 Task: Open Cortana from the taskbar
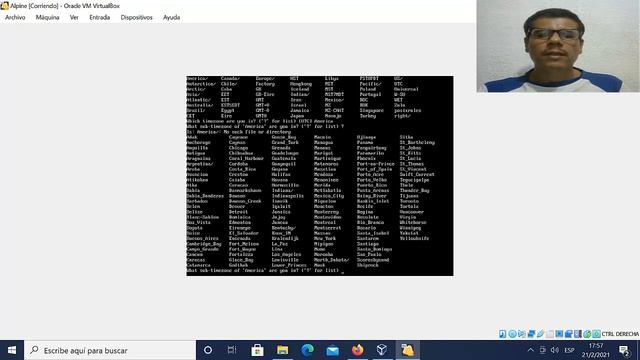(x=208, y=350)
